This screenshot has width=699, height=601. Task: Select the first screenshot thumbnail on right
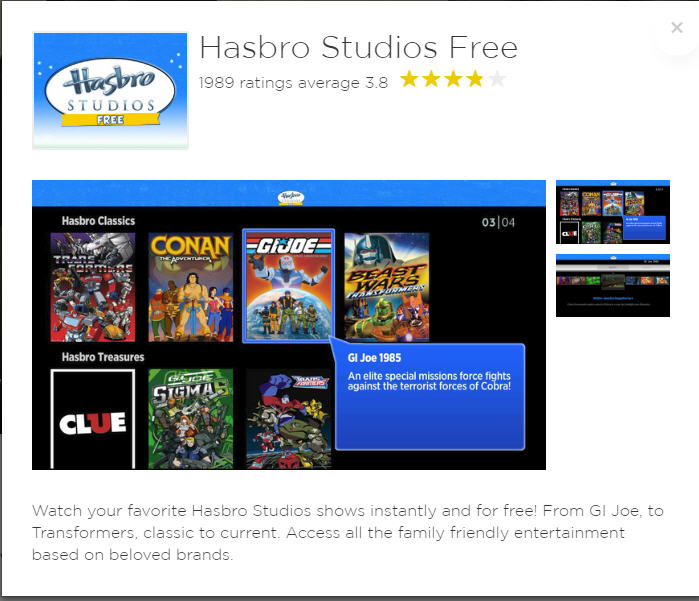point(613,212)
